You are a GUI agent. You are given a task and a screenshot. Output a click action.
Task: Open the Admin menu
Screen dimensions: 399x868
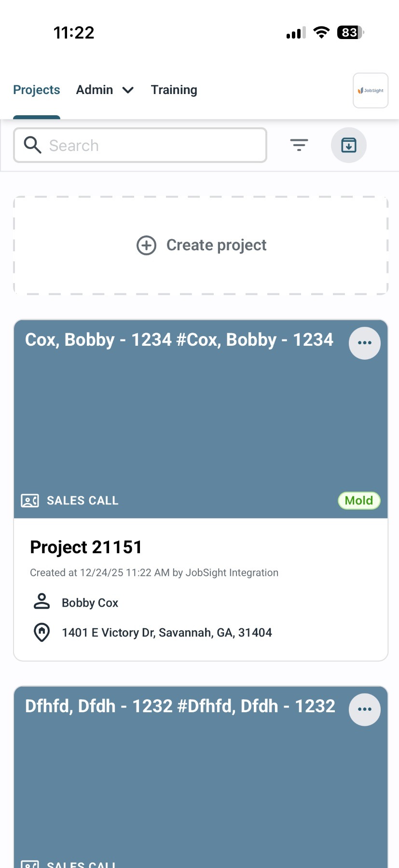[95, 90]
